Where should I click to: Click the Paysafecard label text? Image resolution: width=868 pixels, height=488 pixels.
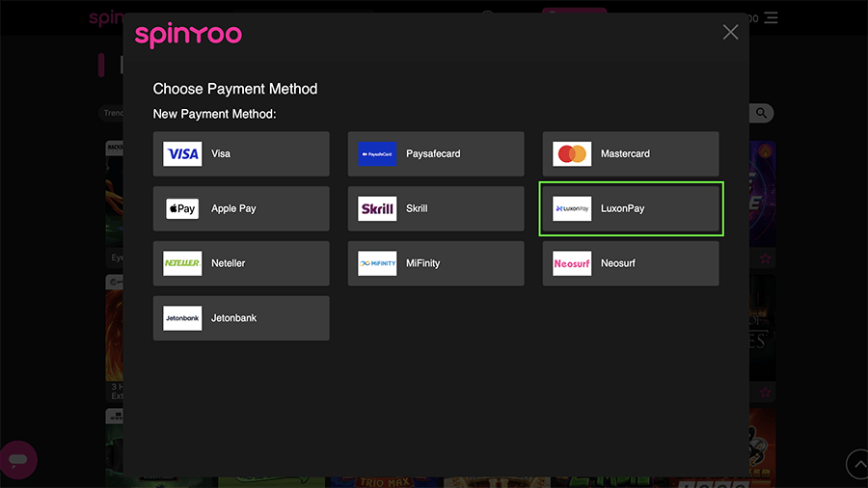pos(433,153)
